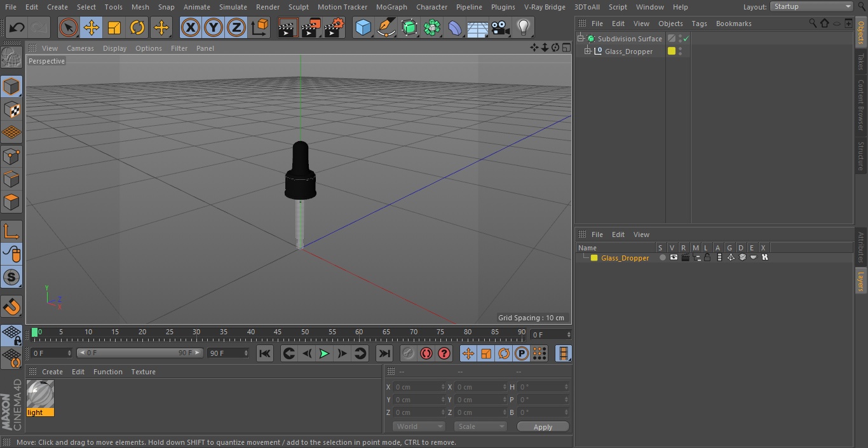Add a Camera object
This screenshot has width=868, height=448.
tap(501, 27)
